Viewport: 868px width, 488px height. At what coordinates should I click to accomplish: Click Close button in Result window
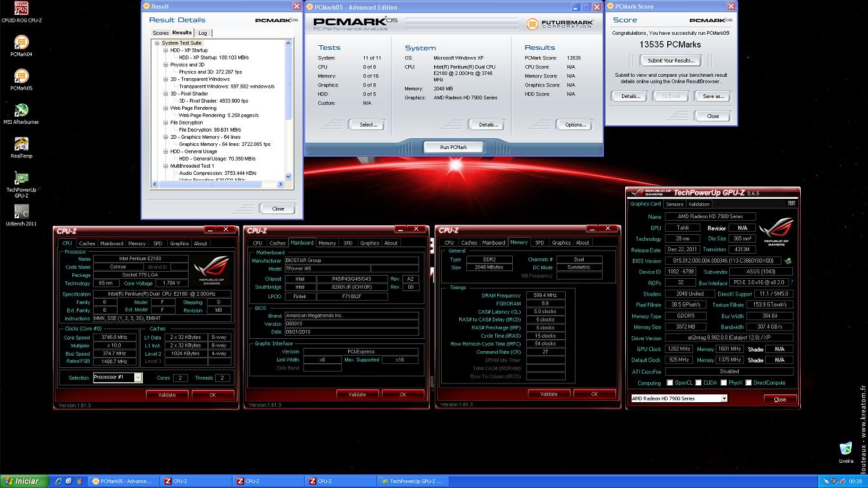[x=278, y=208]
